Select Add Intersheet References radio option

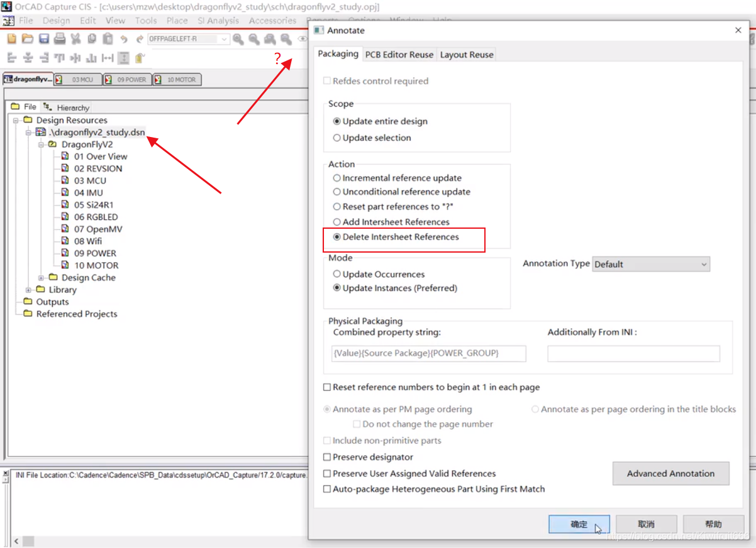click(337, 222)
